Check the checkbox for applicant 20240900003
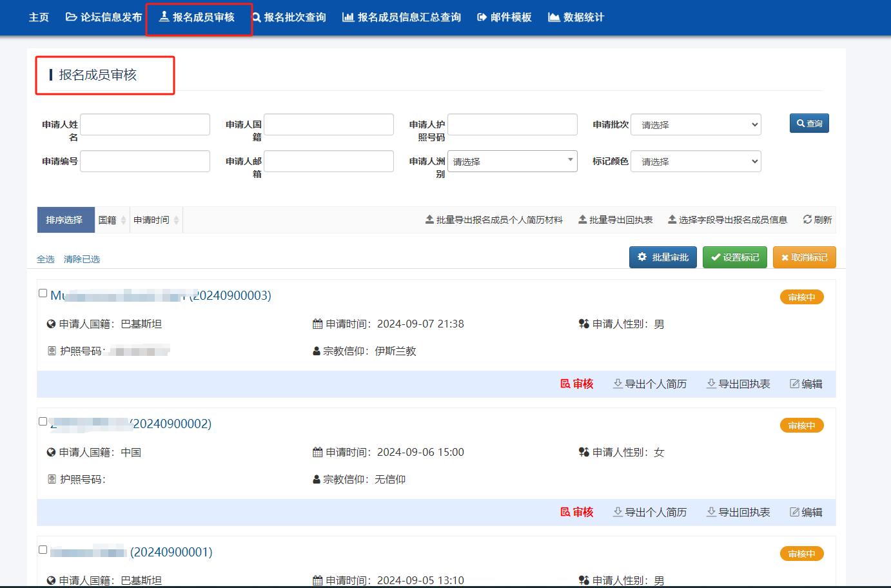 tap(43, 292)
